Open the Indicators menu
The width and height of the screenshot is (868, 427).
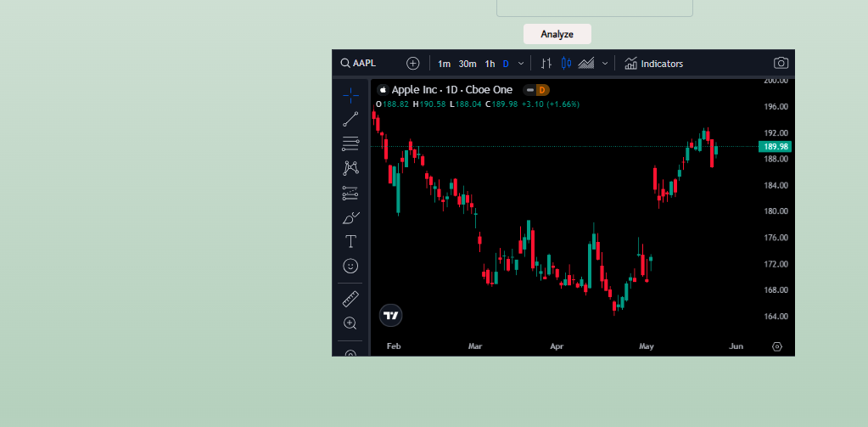coord(654,64)
